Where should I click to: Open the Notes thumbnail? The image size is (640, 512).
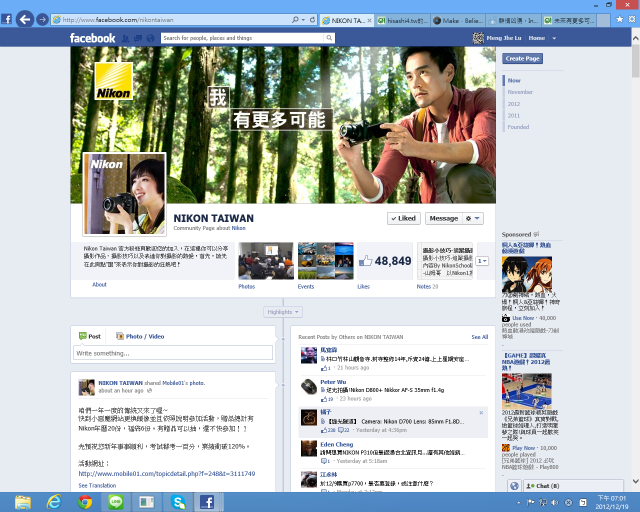445,261
